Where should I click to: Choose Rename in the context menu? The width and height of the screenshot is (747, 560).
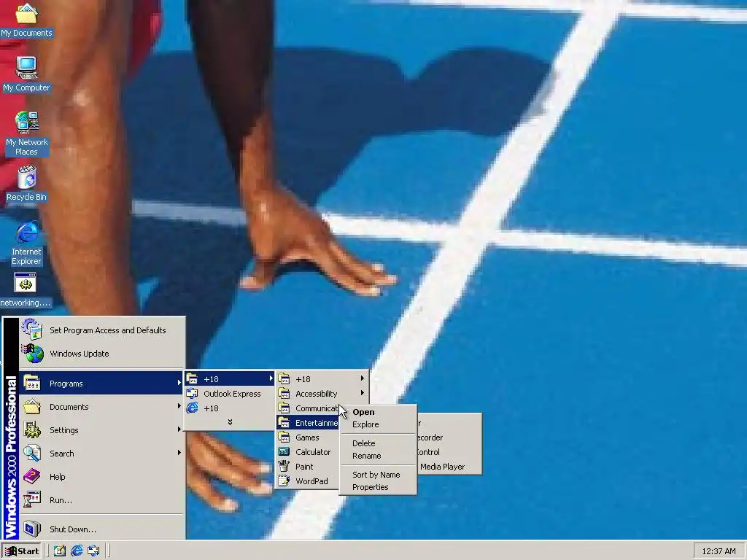click(x=378, y=456)
